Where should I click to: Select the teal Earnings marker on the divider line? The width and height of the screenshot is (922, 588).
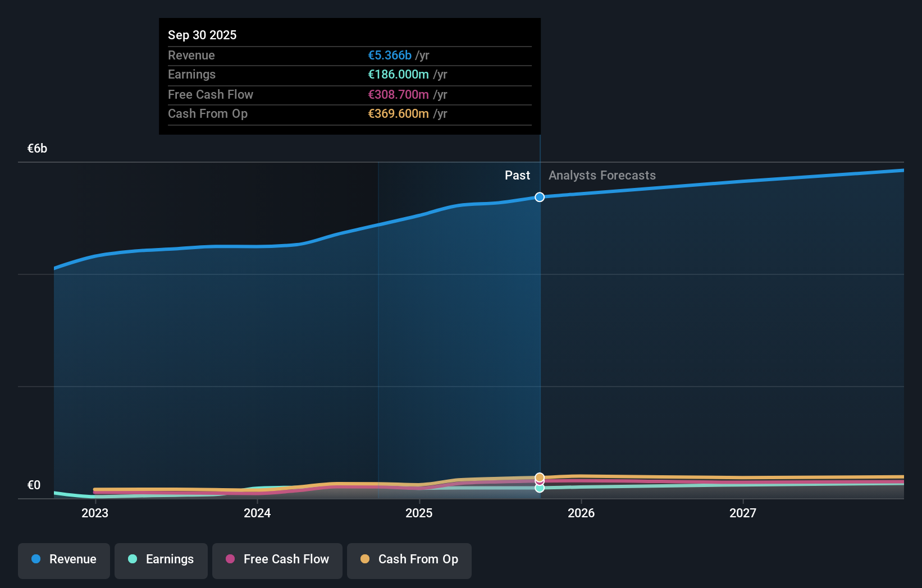click(540, 488)
